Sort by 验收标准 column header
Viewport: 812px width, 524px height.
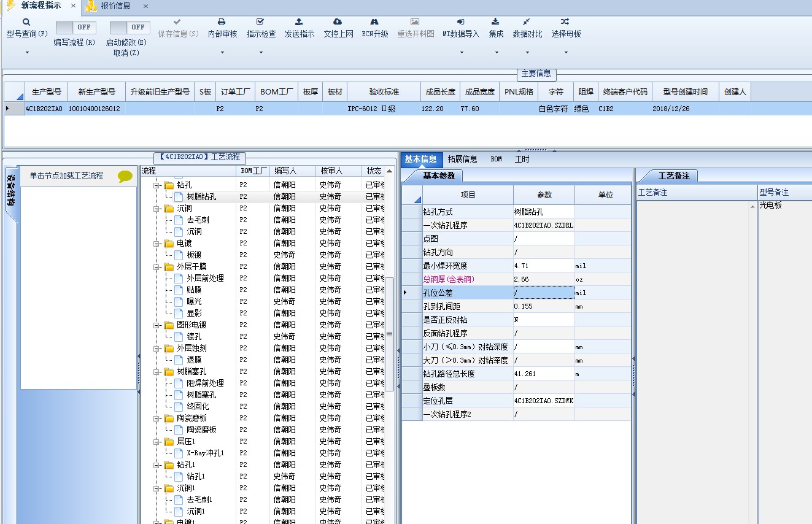click(x=384, y=92)
